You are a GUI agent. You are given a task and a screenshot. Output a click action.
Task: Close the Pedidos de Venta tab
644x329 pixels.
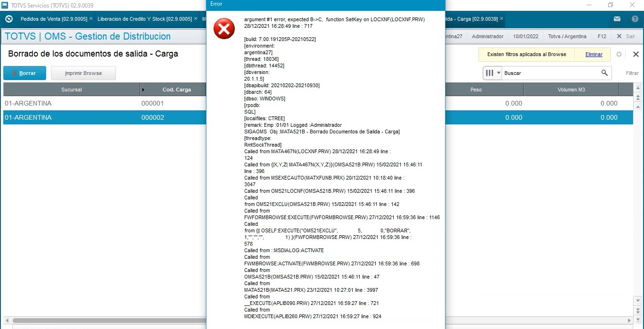coord(91,19)
